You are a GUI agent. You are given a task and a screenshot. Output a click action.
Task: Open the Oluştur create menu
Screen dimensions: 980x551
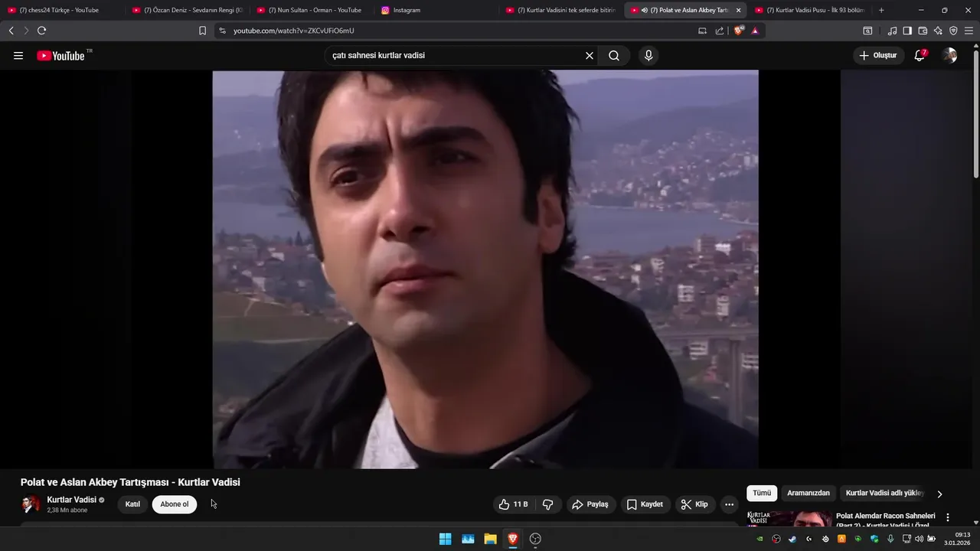click(x=878, y=55)
